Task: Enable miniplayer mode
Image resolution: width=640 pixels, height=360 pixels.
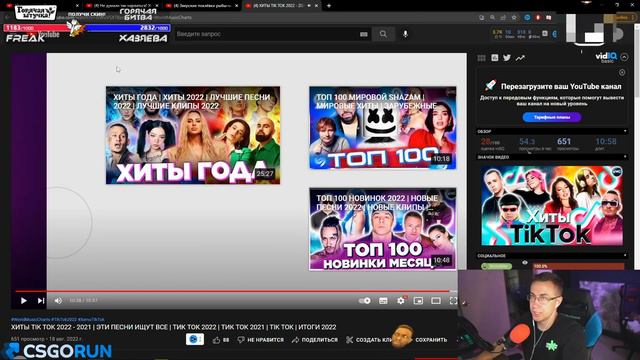Action: tap(418, 301)
